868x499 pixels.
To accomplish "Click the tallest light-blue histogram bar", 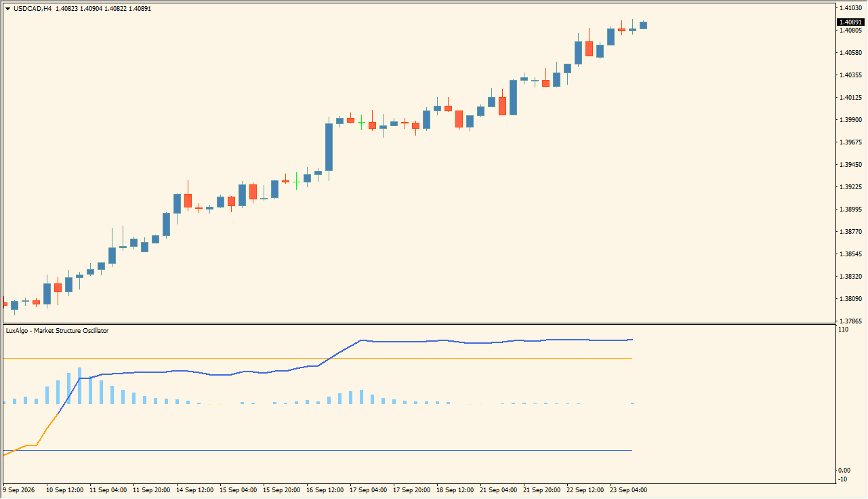I will (80, 386).
